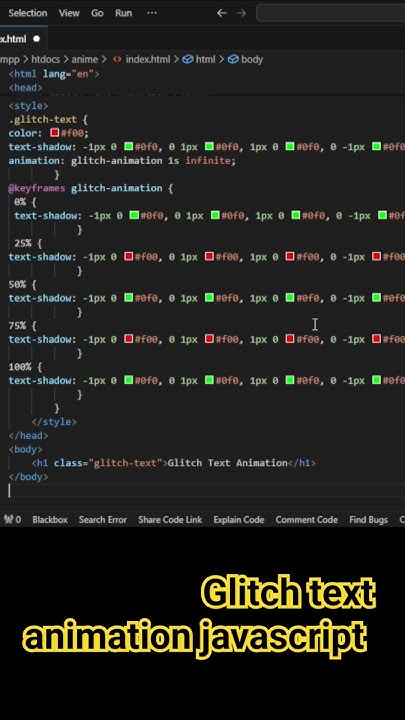Click the 0% keyframe selector

point(20,202)
